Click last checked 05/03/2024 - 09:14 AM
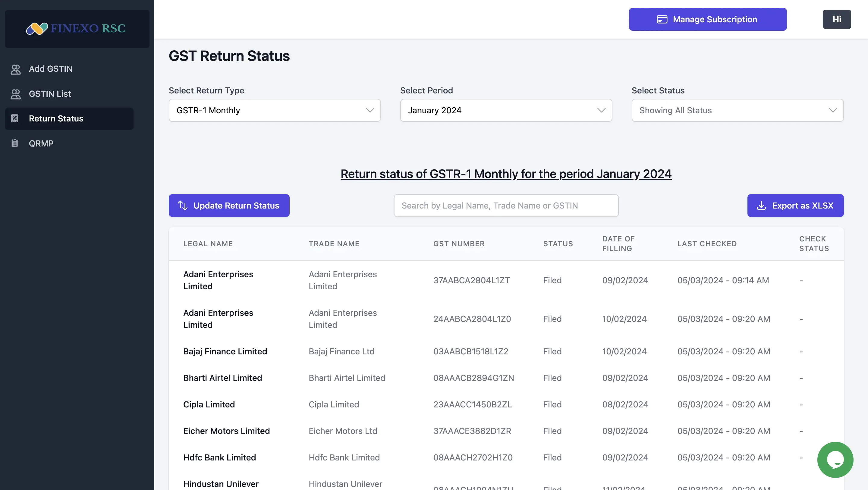The height and width of the screenshot is (490, 868). (x=723, y=280)
